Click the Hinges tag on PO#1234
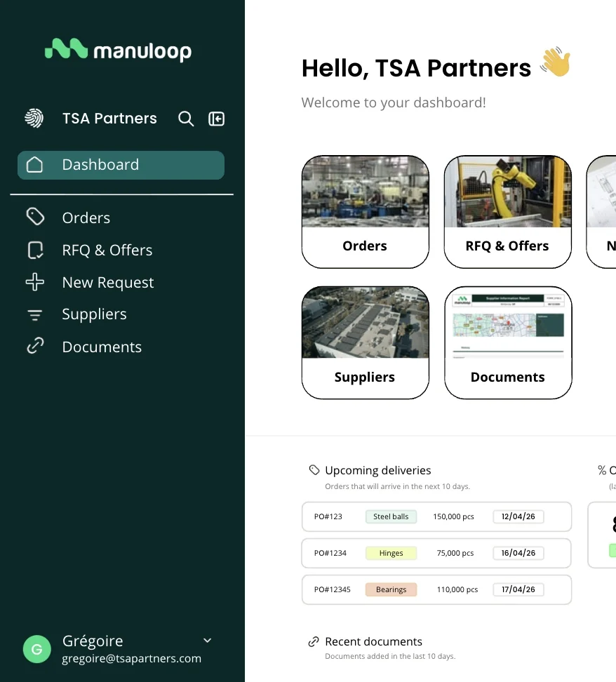 391,553
